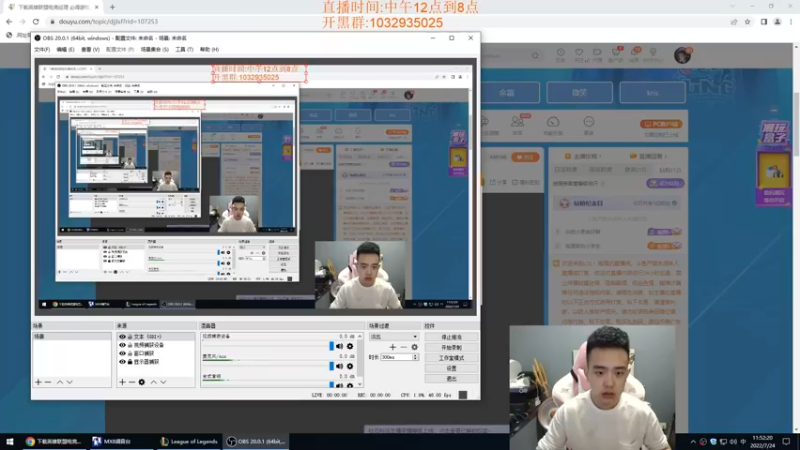Click the orange PC client button
The width and height of the screenshot is (800, 450).
tap(661, 124)
